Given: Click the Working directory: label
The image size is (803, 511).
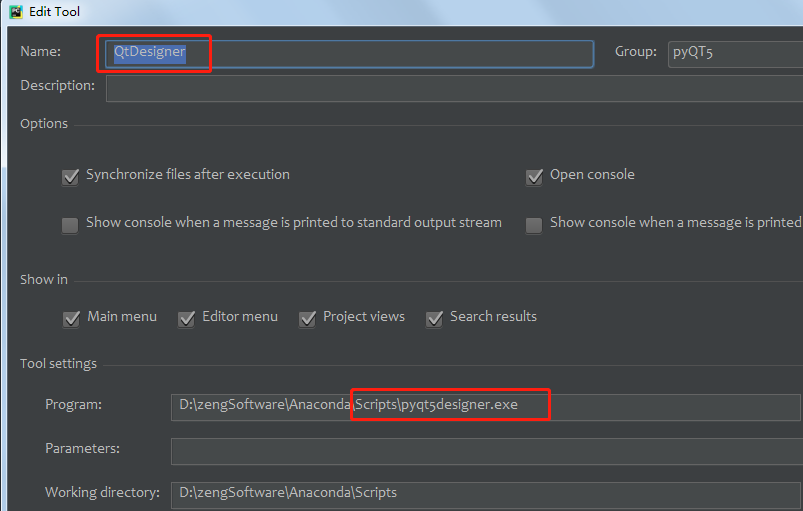Looking at the screenshot, I should (x=102, y=493).
